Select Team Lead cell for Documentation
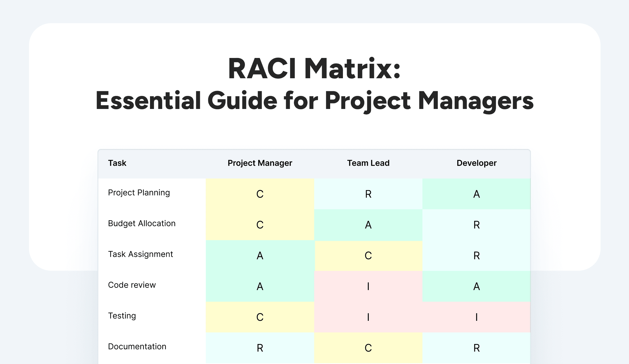The width and height of the screenshot is (629, 364). click(368, 348)
